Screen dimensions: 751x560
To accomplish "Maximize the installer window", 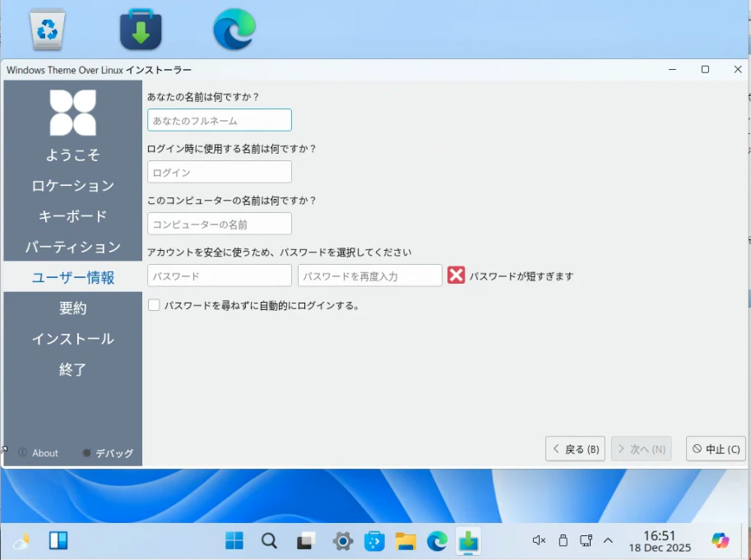I will (x=705, y=69).
